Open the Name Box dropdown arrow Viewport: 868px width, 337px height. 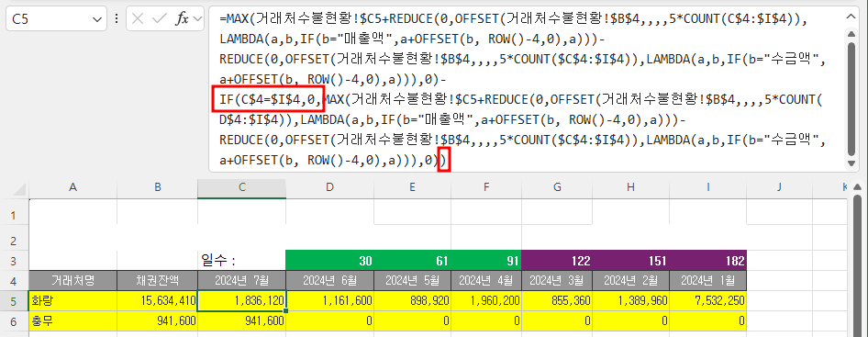pos(97,19)
